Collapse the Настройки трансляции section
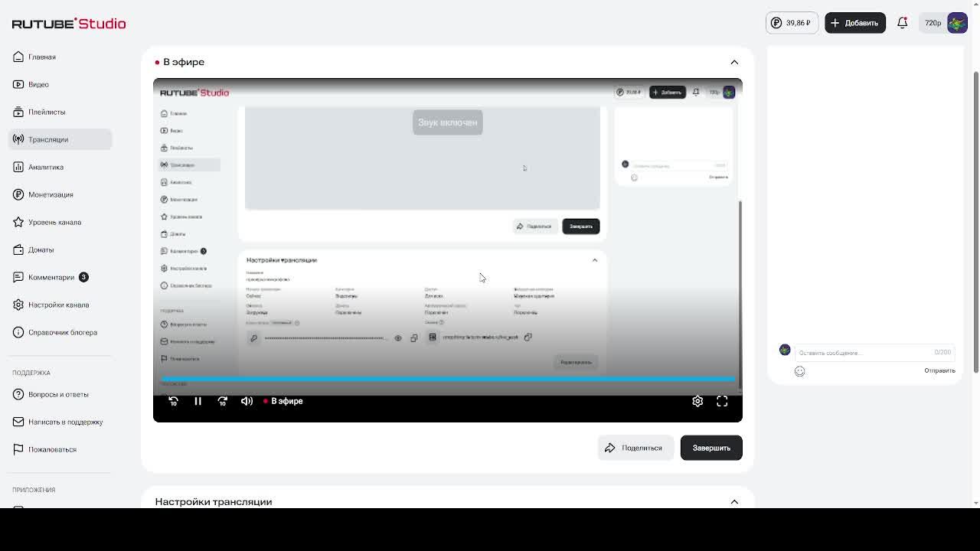Image resolution: width=980 pixels, height=551 pixels. (734, 502)
